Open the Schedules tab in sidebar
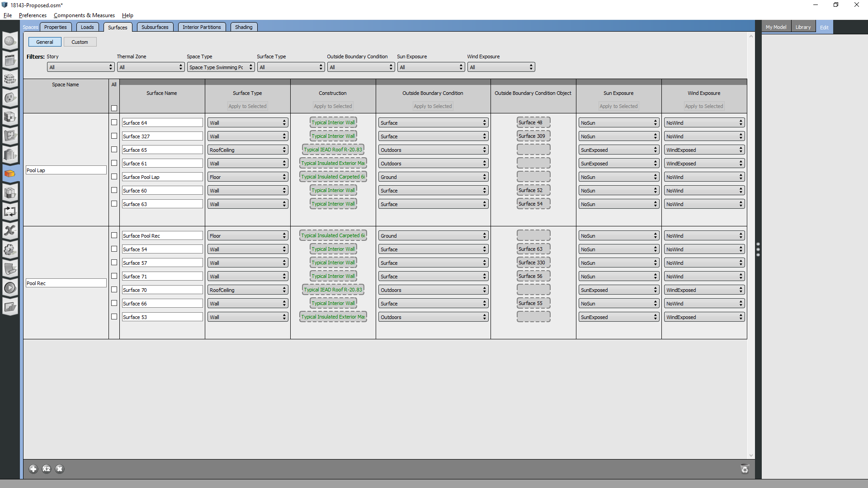868x488 pixels. click(9, 60)
